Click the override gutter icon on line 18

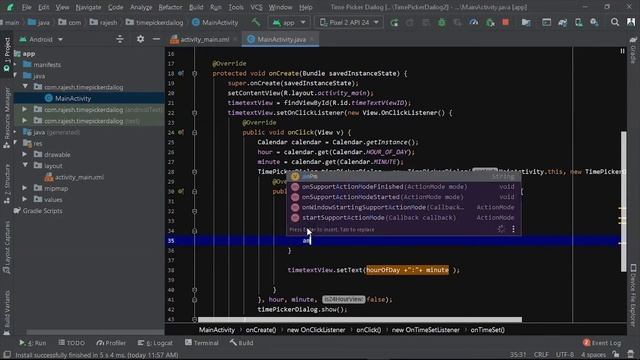pos(181,73)
